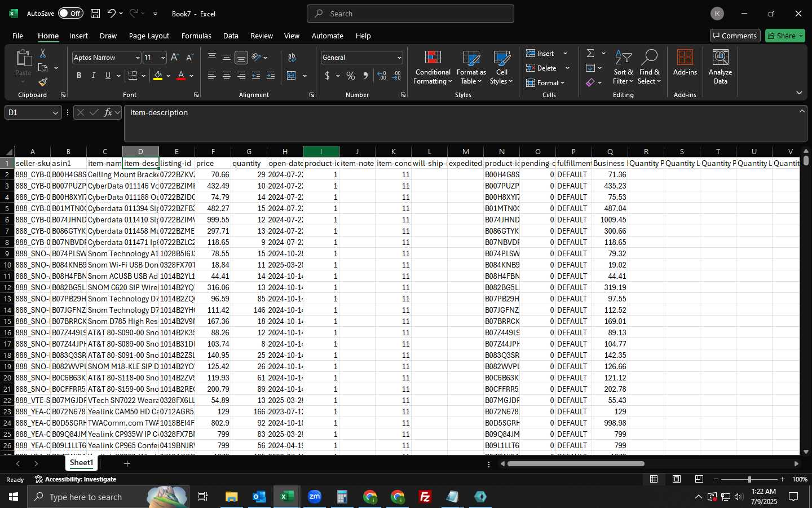Switch to the Insert tab
Image resolution: width=812 pixels, height=508 pixels.
79,36
